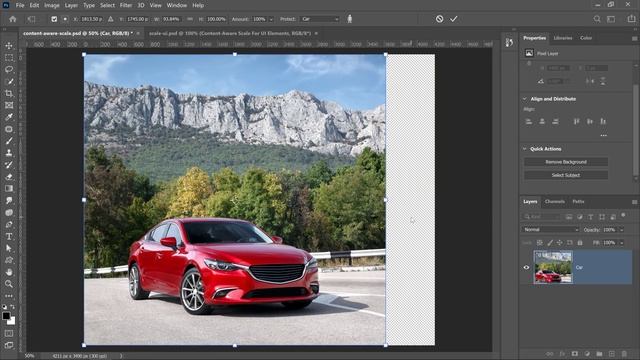Open the Protect dropdown set to Car

[x=320, y=19]
